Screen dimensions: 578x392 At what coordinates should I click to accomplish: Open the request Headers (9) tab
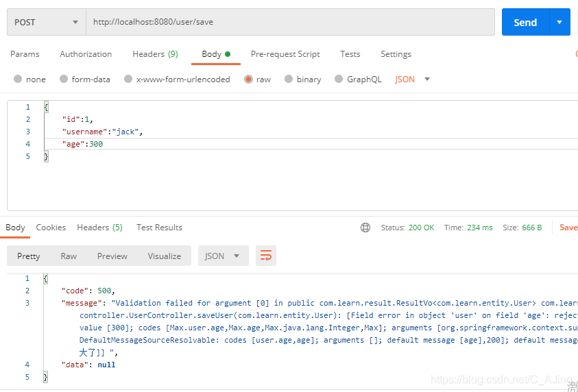click(x=155, y=54)
